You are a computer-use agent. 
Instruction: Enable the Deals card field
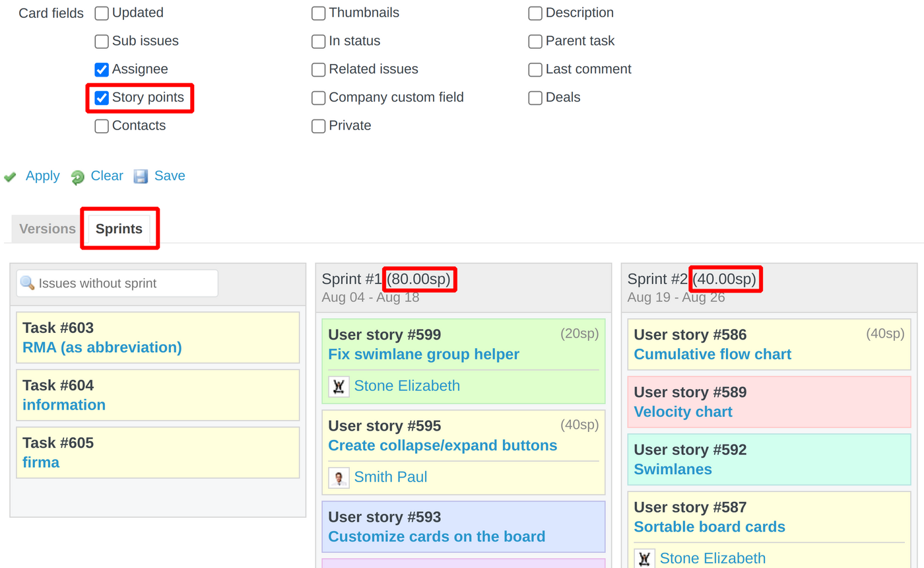[x=535, y=97]
